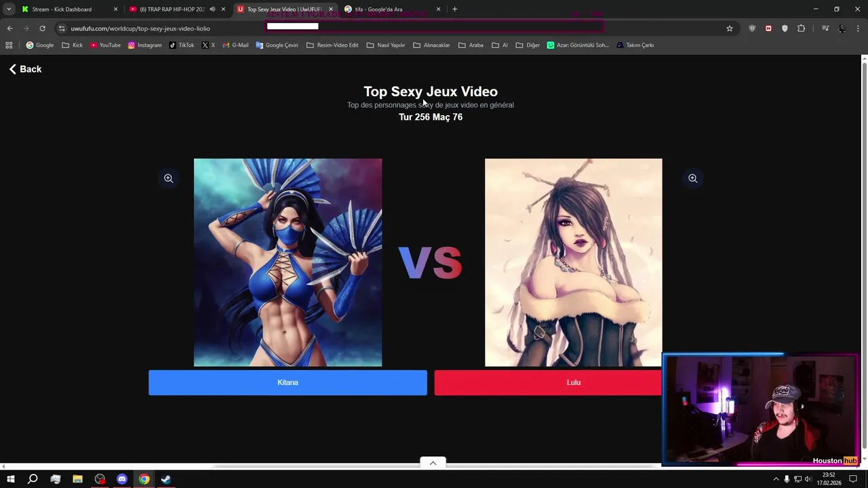This screenshot has width=868, height=488.
Task: Reload the current page
Action: (x=42, y=28)
